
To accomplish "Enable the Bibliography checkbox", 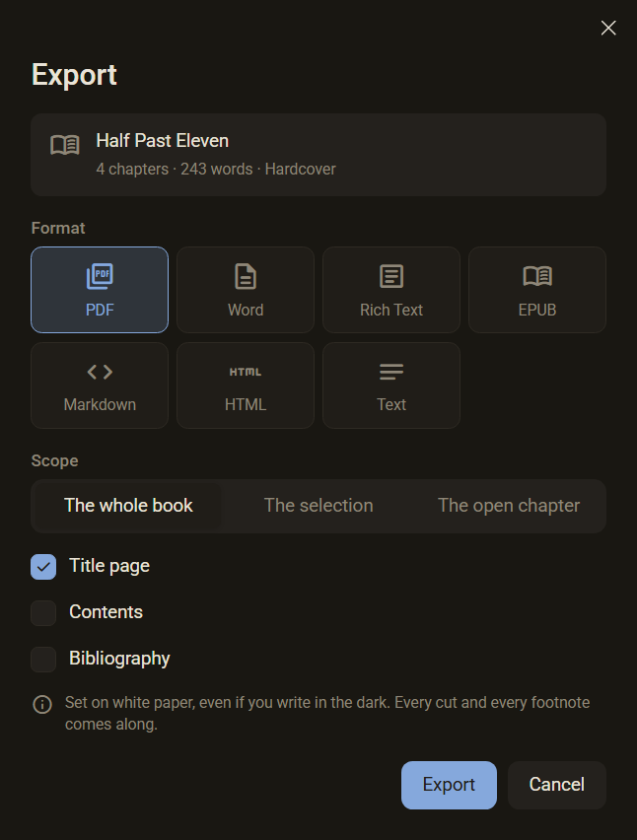I will 43,659.
